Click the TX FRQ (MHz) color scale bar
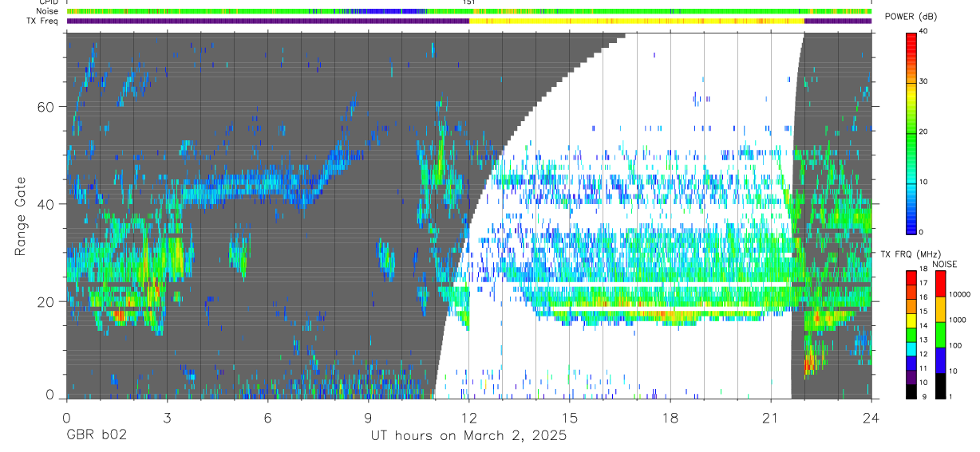Viewport: 980px width, 452px height. point(911,334)
